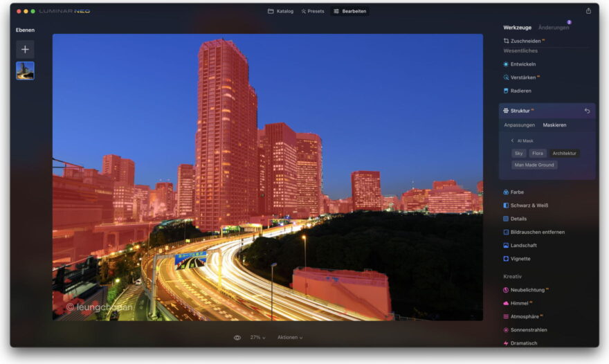
Task: Open the Farbe color tool
Action: point(517,192)
